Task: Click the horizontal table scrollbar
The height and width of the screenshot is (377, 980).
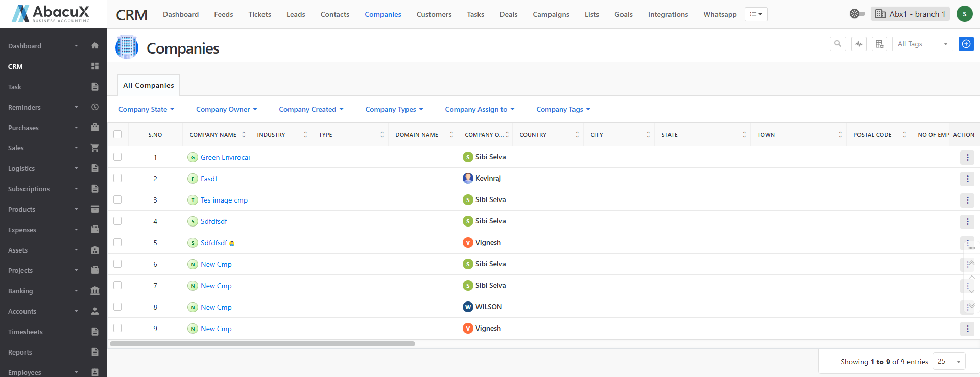Action: click(x=262, y=344)
